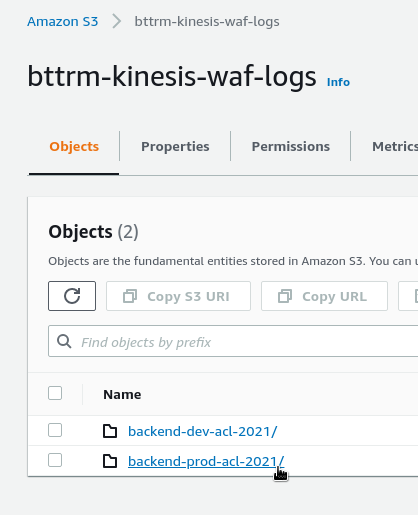The image size is (418, 515).
Task: Select the Objects tab
Action: (x=74, y=146)
